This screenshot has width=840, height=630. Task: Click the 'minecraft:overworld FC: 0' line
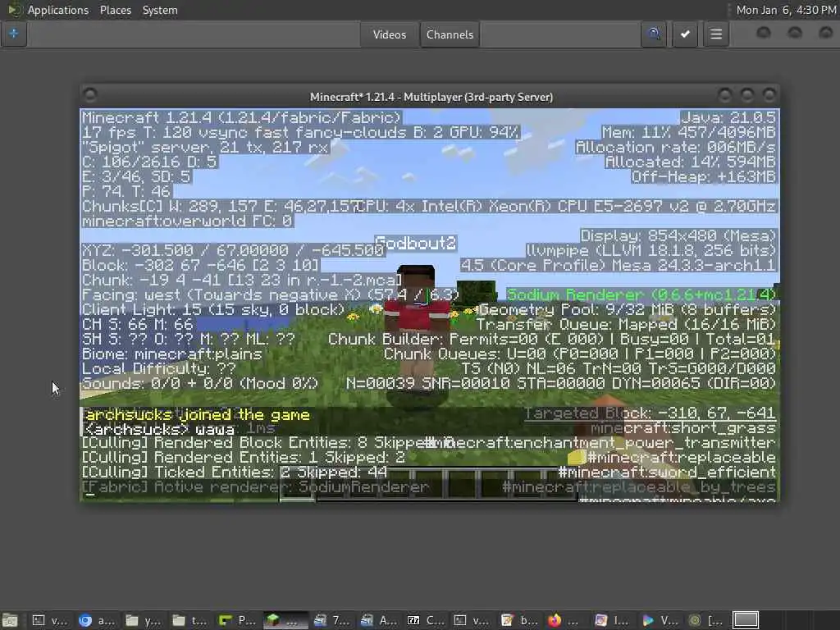pyautogui.click(x=187, y=221)
